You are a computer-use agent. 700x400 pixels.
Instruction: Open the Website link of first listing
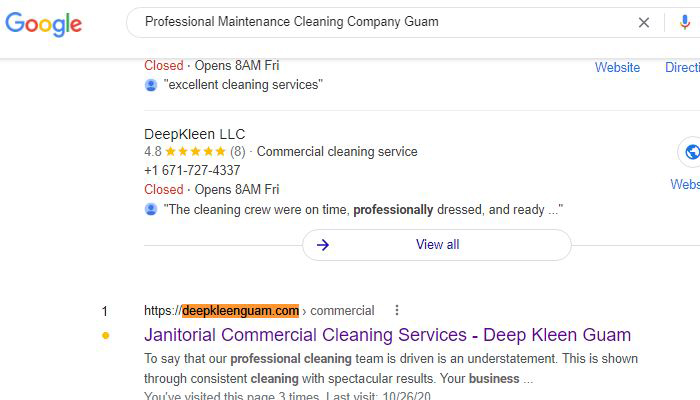click(617, 67)
